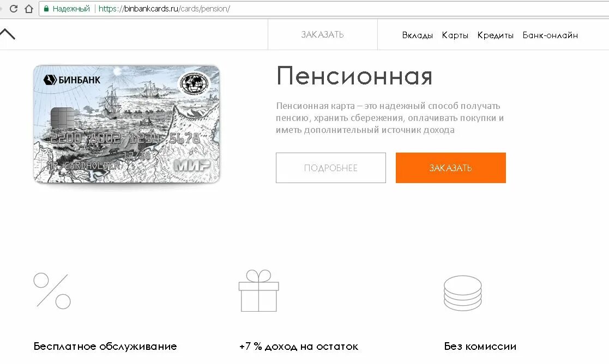Screen dimensions: 609x364
Task: Click the gift box icon
Action: tap(258, 290)
